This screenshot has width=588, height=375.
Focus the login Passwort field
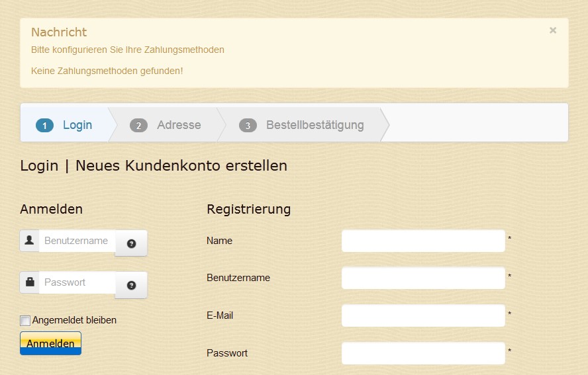click(x=77, y=282)
